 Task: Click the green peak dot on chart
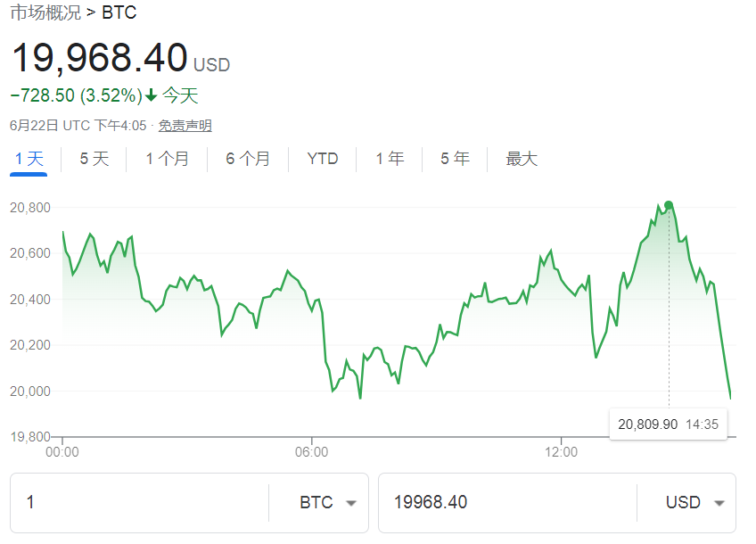click(x=669, y=205)
